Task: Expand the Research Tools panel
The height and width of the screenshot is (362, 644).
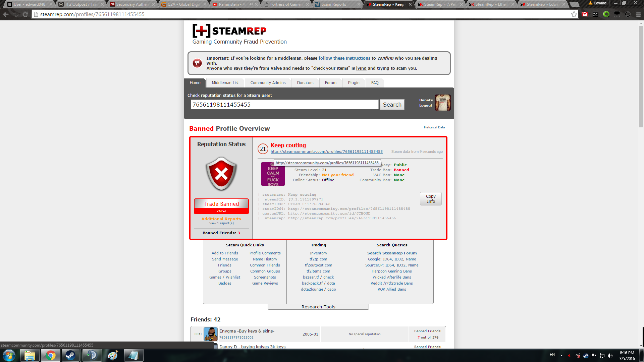Action: [318, 307]
